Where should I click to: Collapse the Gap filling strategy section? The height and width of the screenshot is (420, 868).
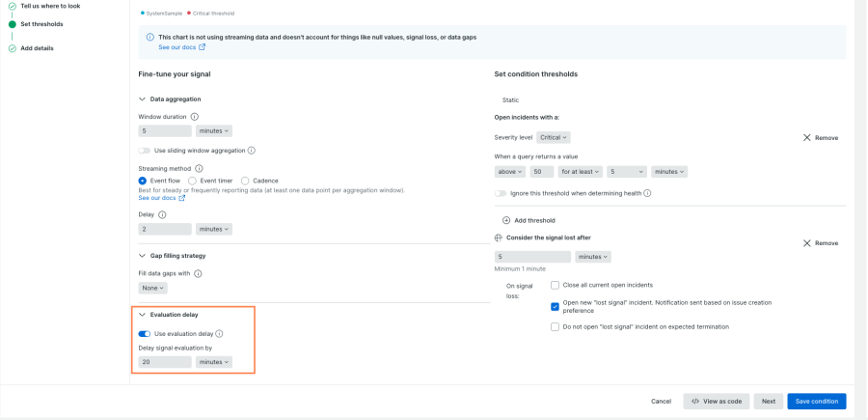coord(143,256)
